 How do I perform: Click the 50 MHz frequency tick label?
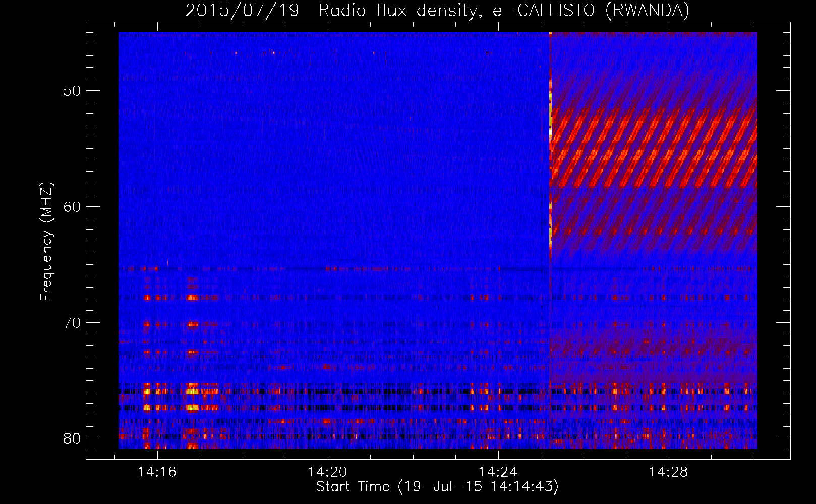pyautogui.click(x=72, y=91)
